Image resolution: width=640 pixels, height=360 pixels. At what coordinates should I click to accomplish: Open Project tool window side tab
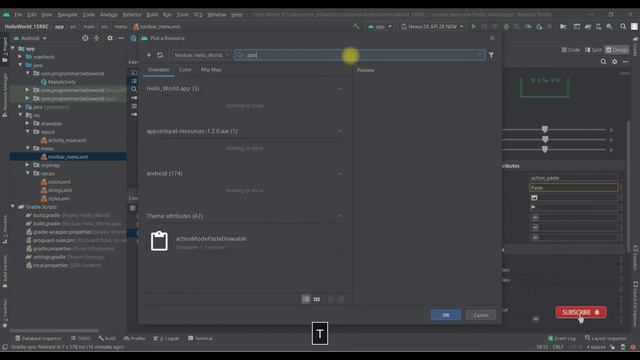[x=4, y=49]
